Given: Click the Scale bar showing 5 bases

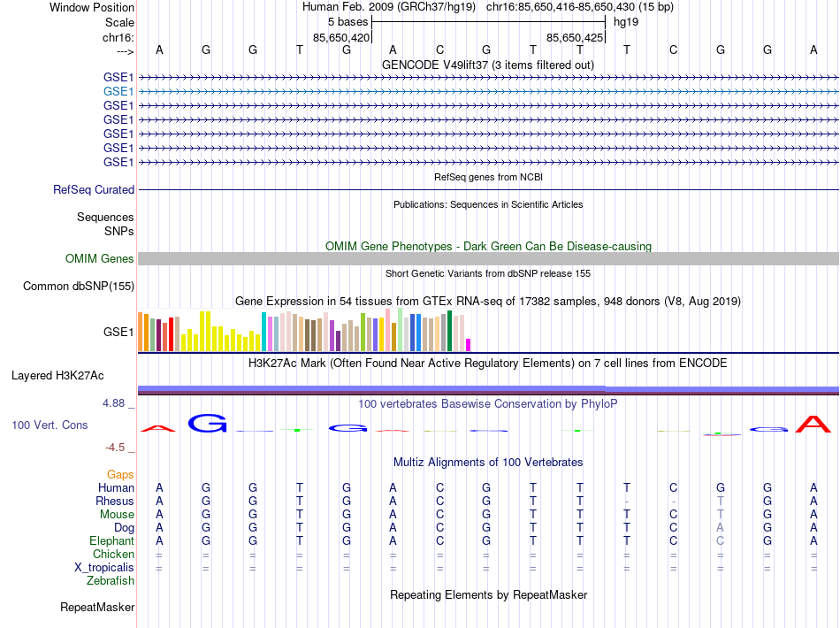Looking at the screenshot, I should click(488, 22).
